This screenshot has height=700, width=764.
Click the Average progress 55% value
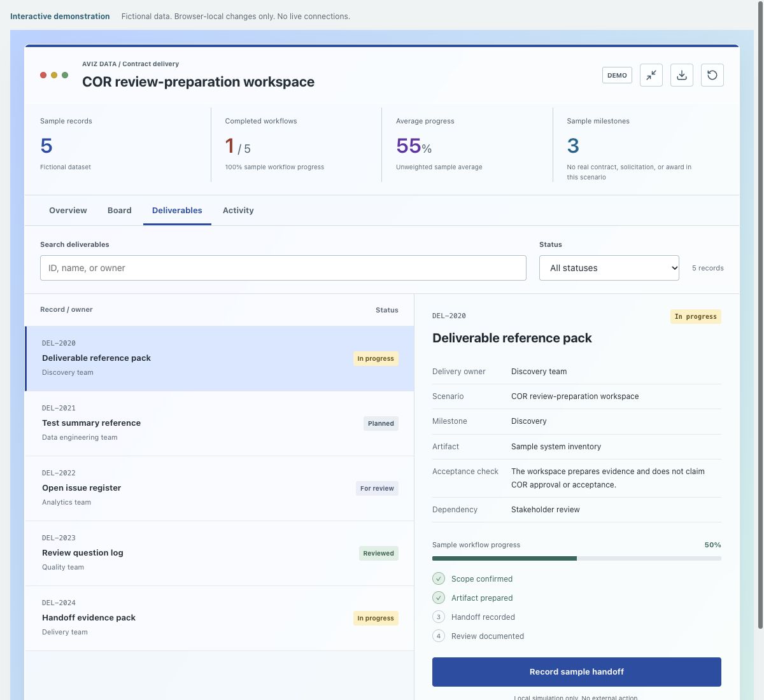[x=414, y=146]
